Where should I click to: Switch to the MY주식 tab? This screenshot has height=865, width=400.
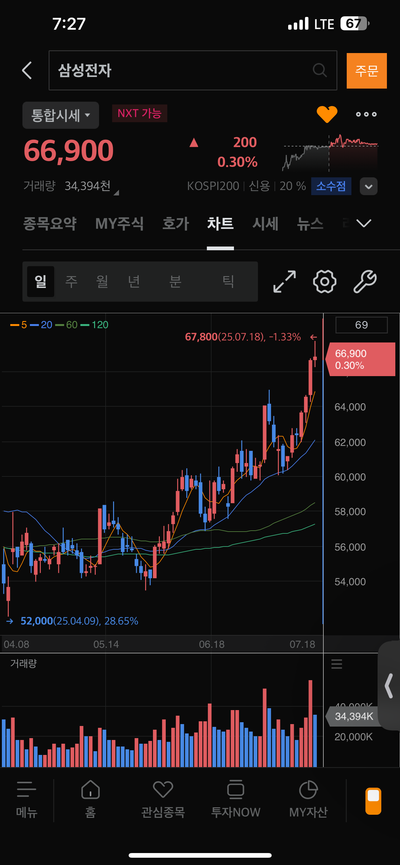pyautogui.click(x=119, y=223)
